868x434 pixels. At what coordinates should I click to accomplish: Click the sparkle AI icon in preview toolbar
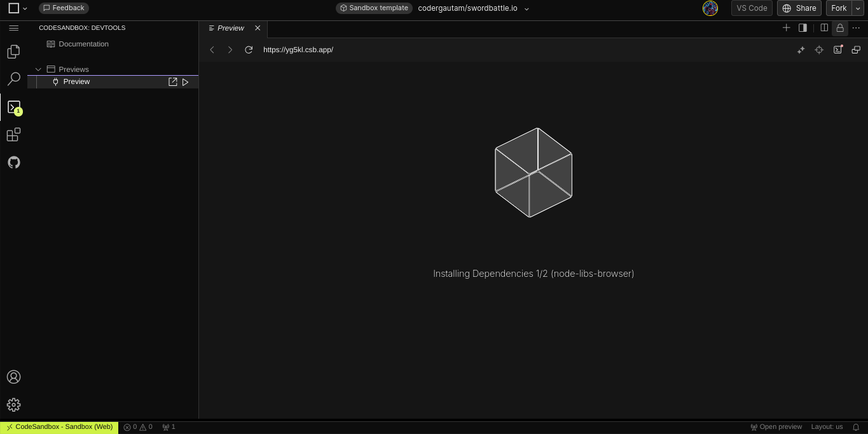(x=801, y=50)
